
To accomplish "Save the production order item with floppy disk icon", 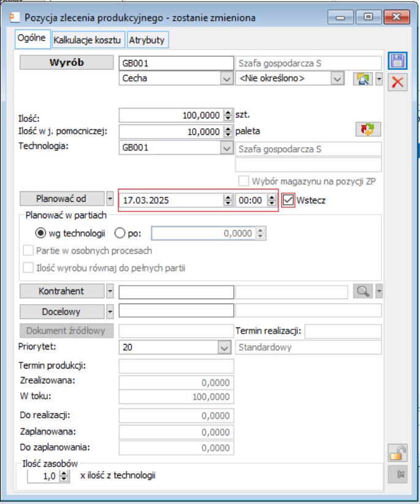I will (397, 61).
